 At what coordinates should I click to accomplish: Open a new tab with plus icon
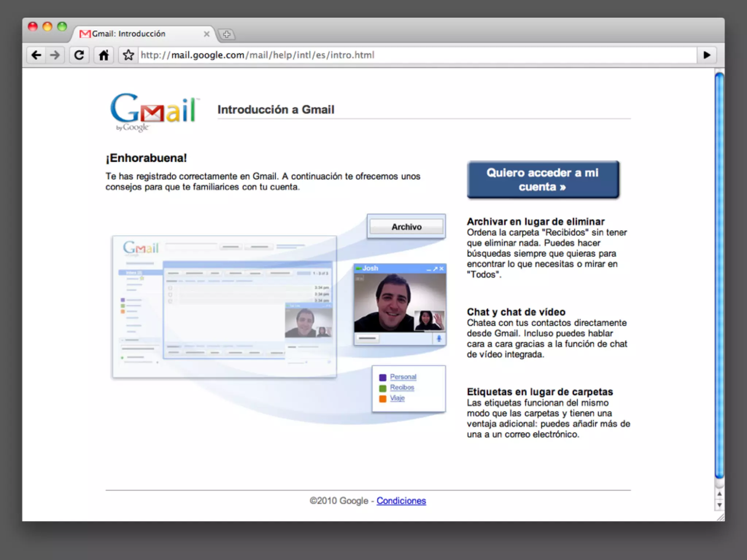coord(227,34)
